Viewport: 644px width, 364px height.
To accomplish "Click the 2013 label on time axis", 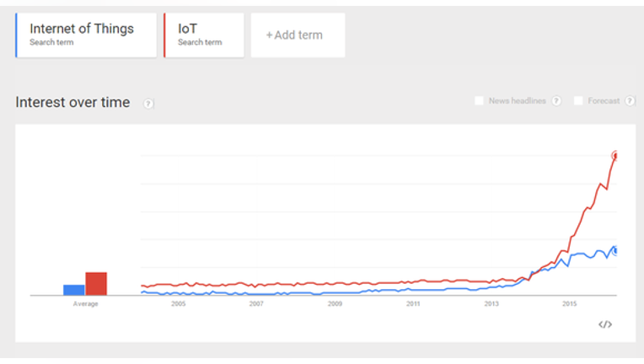I will coord(491,304).
